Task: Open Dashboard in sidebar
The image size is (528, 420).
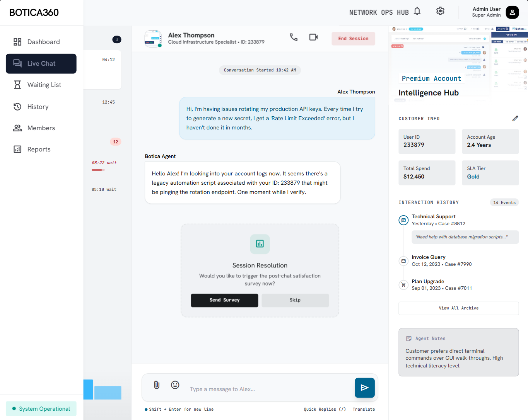Action: pos(41,42)
